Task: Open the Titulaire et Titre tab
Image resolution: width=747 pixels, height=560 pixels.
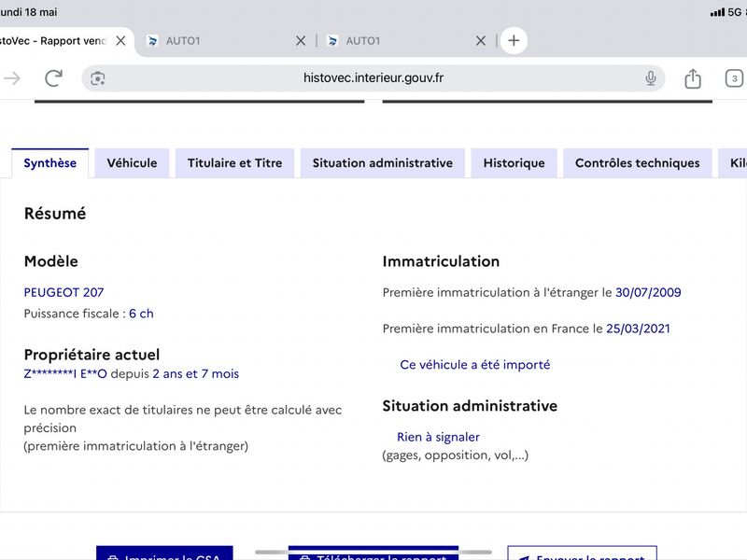Action: 235,163
